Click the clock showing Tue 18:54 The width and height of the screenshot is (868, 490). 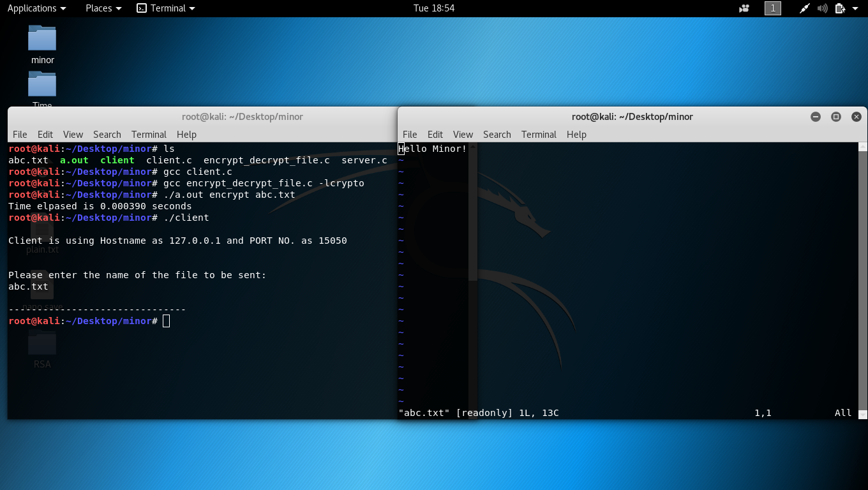pos(434,8)
